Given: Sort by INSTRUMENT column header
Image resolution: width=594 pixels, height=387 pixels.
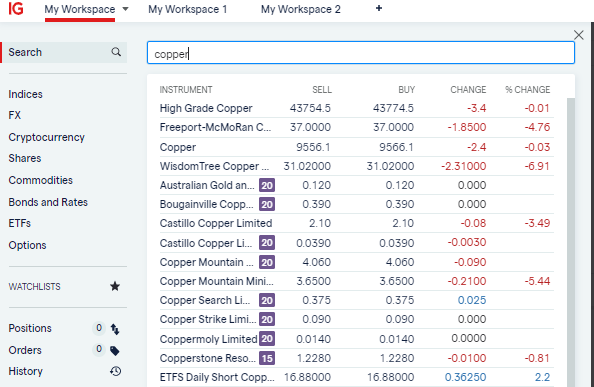Looking at the screenshot, I should point(186,90).
